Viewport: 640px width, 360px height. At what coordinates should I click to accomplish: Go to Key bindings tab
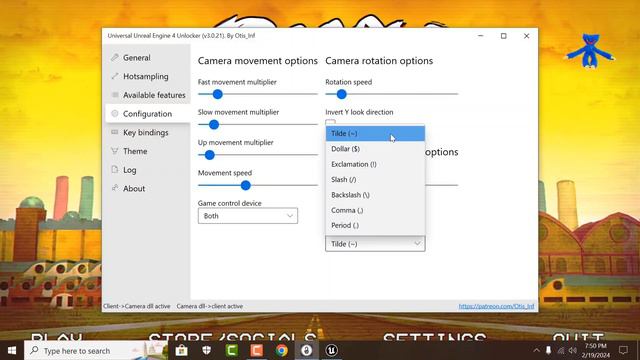click(x=146, y=132)
